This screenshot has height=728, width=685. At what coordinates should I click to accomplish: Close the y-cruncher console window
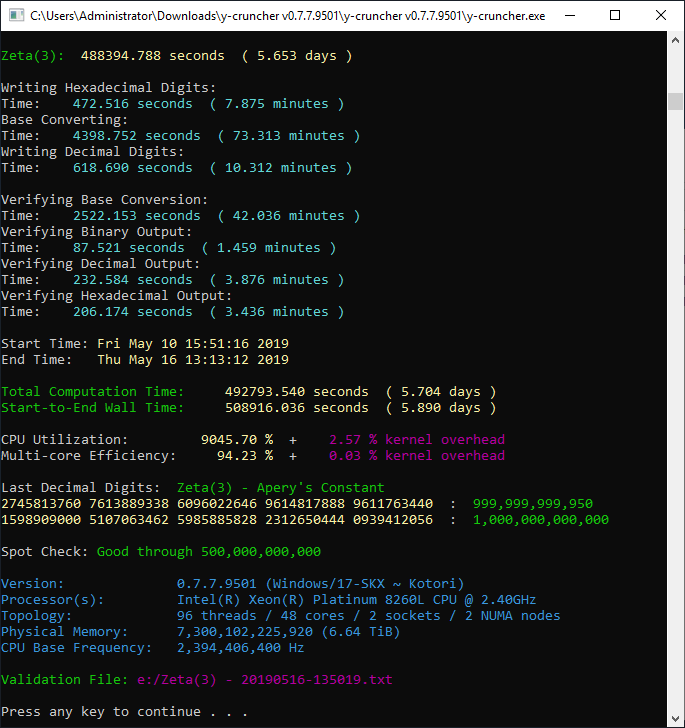(x=661, y=16)
